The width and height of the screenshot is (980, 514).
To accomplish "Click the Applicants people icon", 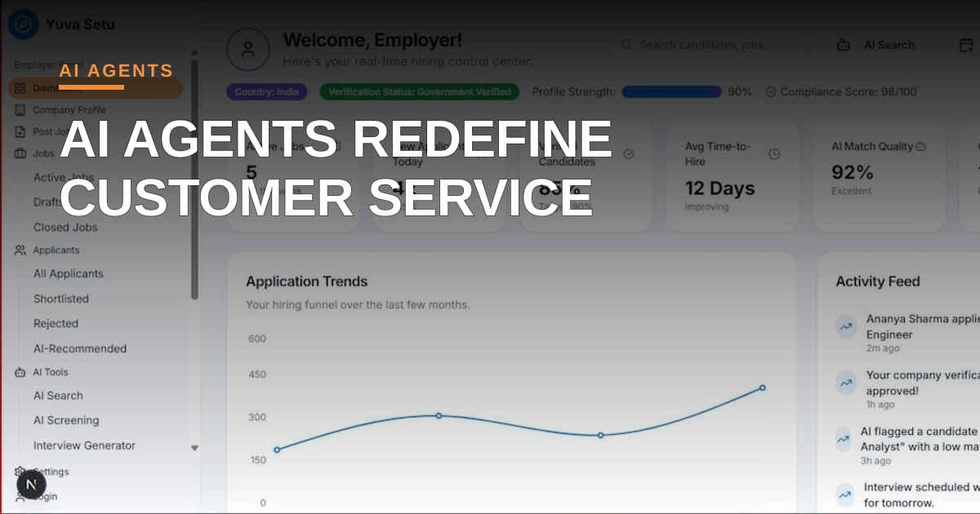I will point(20,250).
